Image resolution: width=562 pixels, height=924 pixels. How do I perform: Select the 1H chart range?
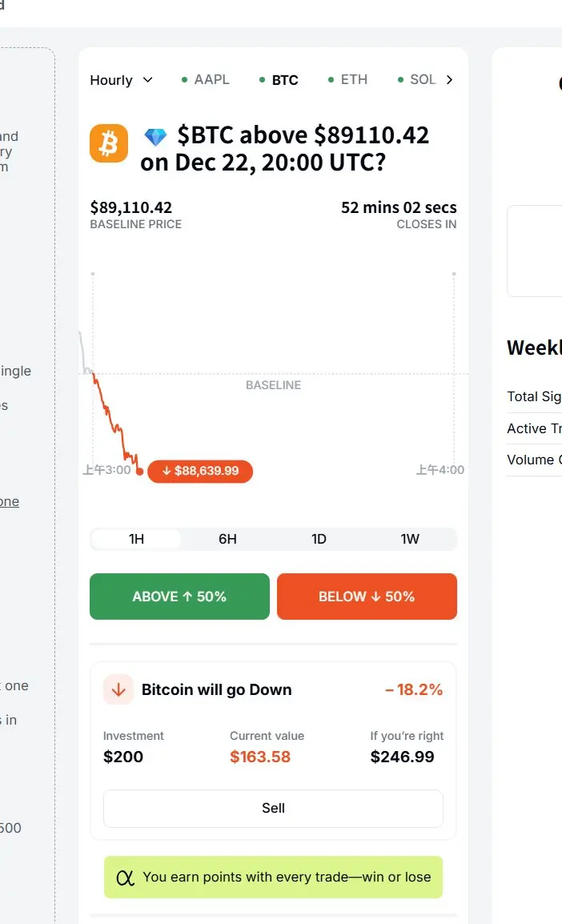coord(136,539)
